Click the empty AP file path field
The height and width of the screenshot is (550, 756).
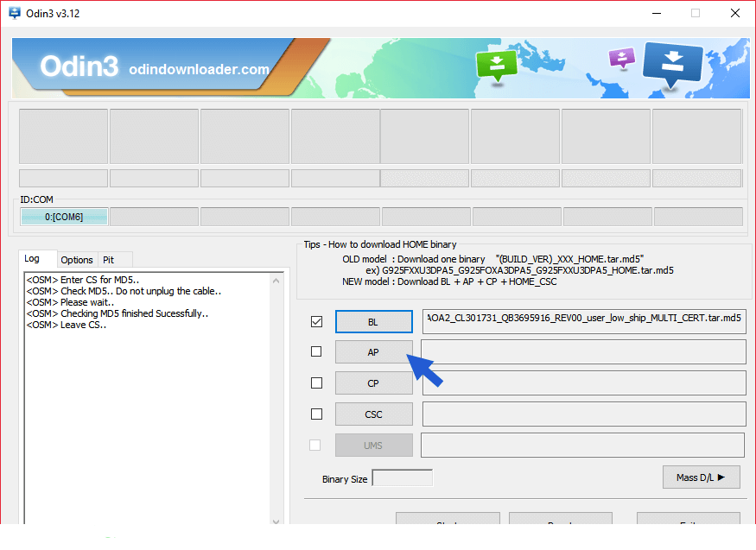pyautogui.click(x=583, y=352)
